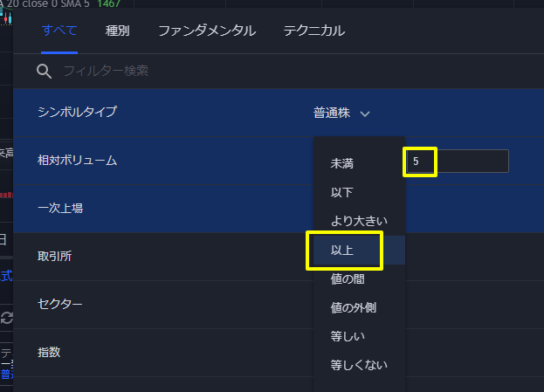This screenshot has width=544, height=392.
Task: Click the refresh arrows icon at left edge
Action: pyautogui.click(x=7, y=318)
